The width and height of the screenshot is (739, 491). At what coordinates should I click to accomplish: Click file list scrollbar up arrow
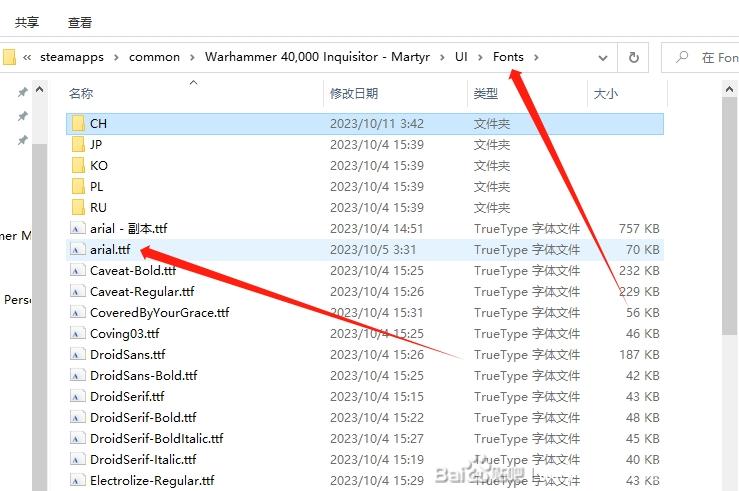(x=730, y=89)
